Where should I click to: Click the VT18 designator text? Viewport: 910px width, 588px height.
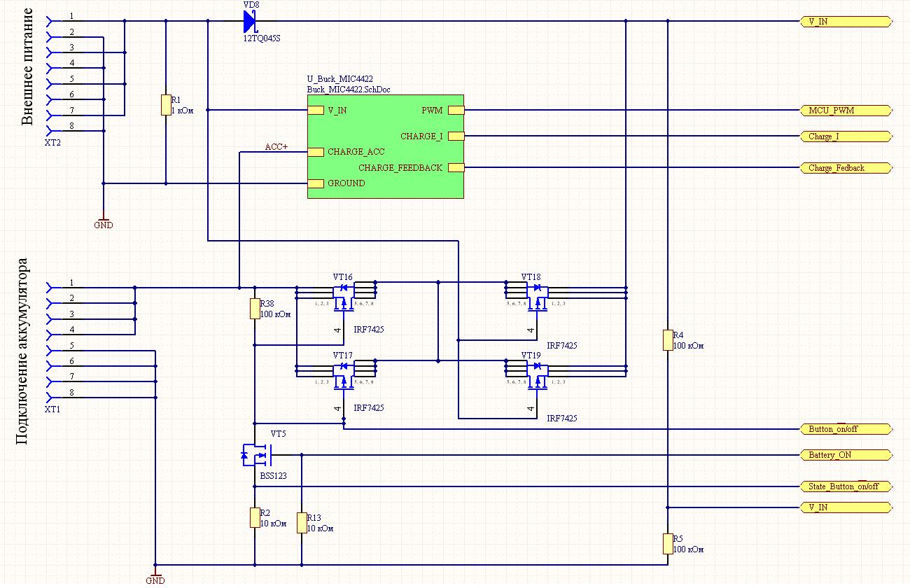pos(531,277)
